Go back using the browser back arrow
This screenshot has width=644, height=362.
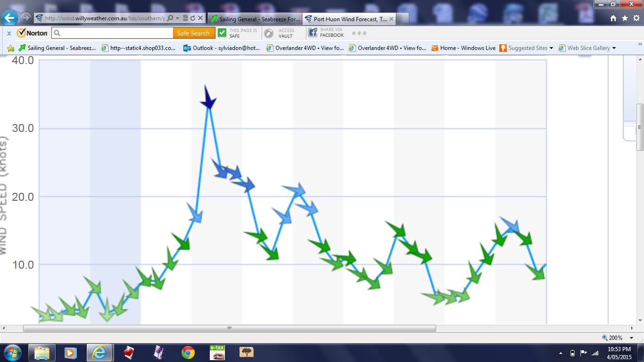tap(9, 18)
